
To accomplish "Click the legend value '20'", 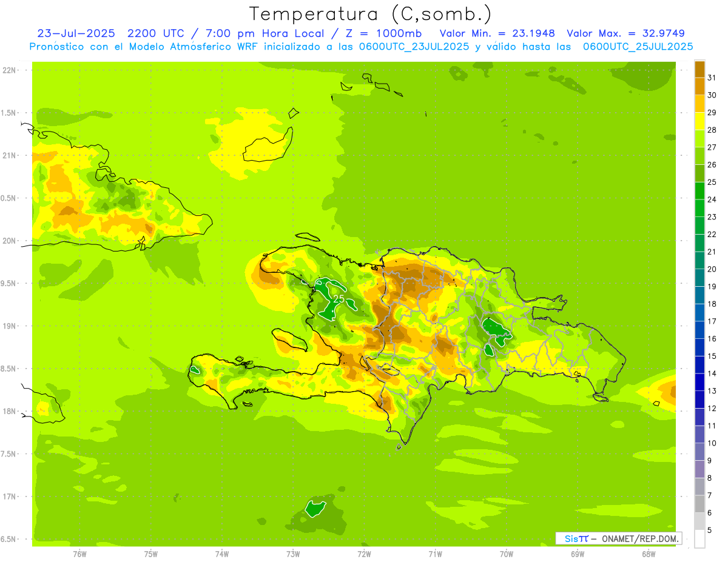I will (x=712, y=269).
